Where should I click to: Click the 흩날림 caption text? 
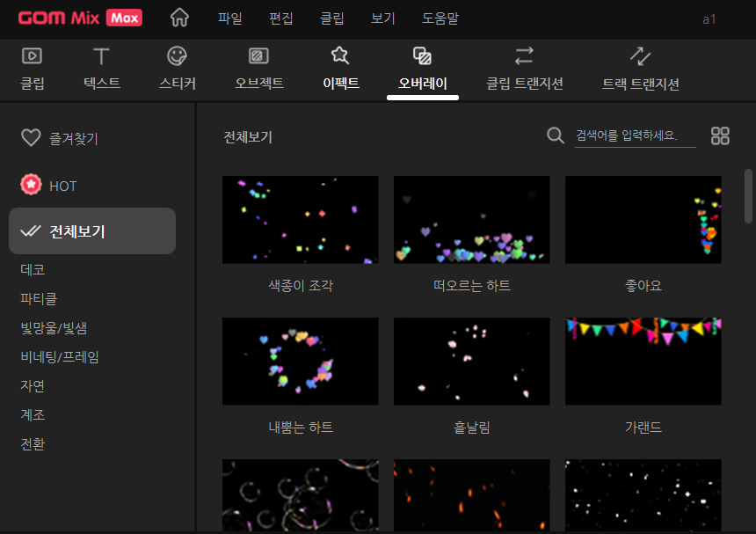click(472, 428)
